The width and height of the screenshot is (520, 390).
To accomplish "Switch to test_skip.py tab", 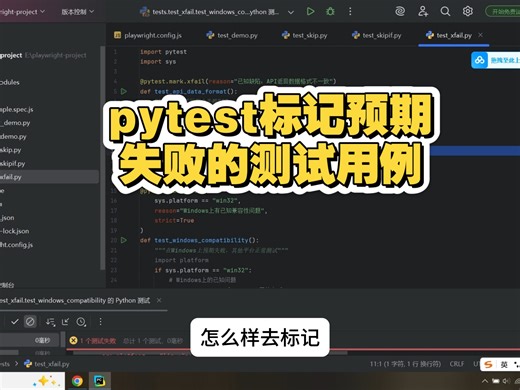I will (304, 35).
